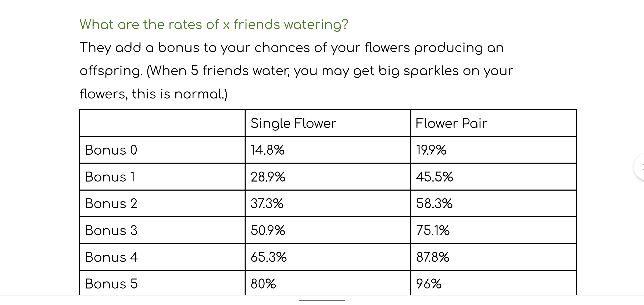Select the 'Bonus 1' row label
Screen dimensions: 644x305
(110, 177)
